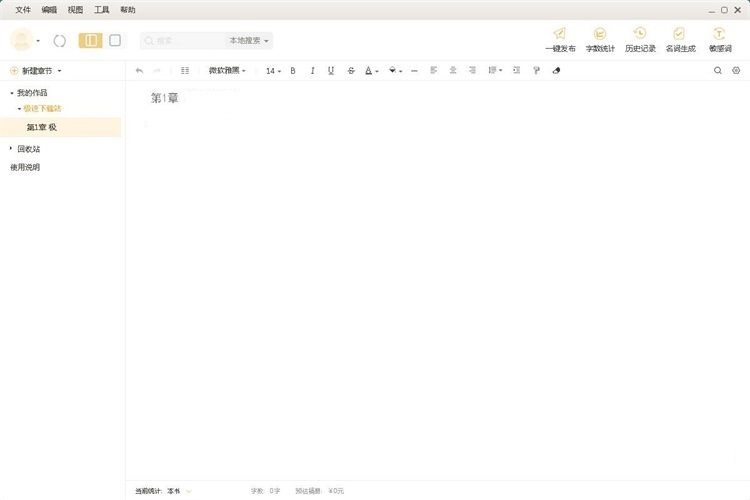Click the font color A icon
The height and width of the screenshot is (500, 750).
[x=368, y=71]
